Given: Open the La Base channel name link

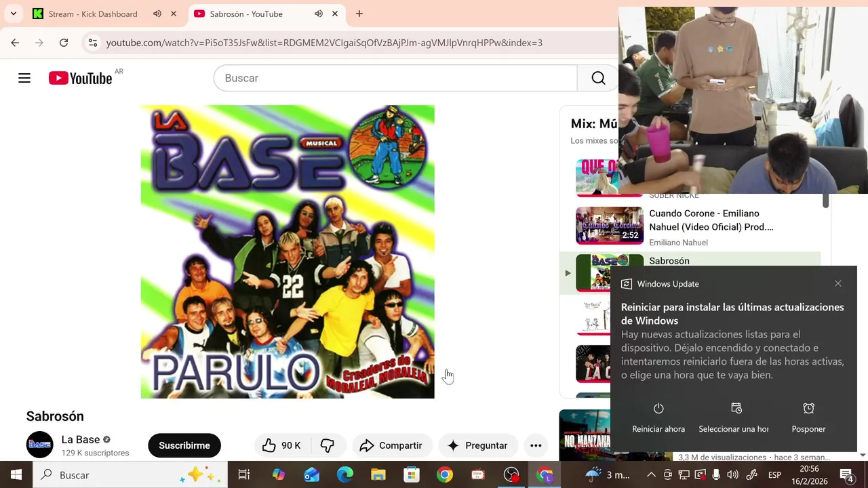Looking at the screenshot, I should [x=81, y=439].
